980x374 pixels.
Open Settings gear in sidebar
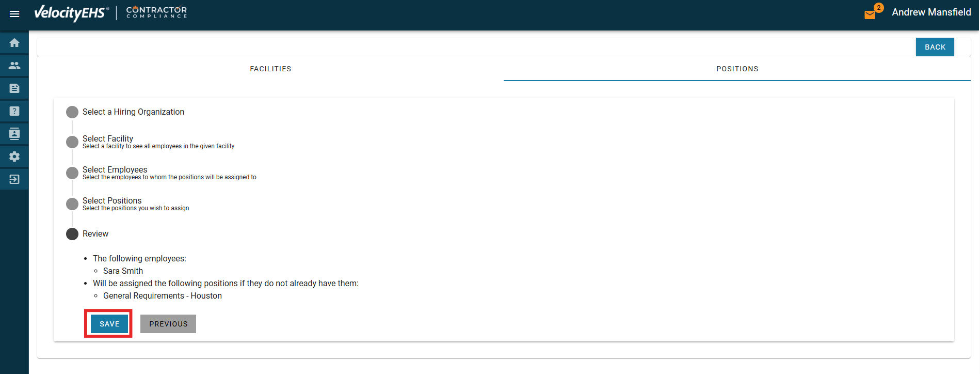pyautogui.click(x=14, y=157)
